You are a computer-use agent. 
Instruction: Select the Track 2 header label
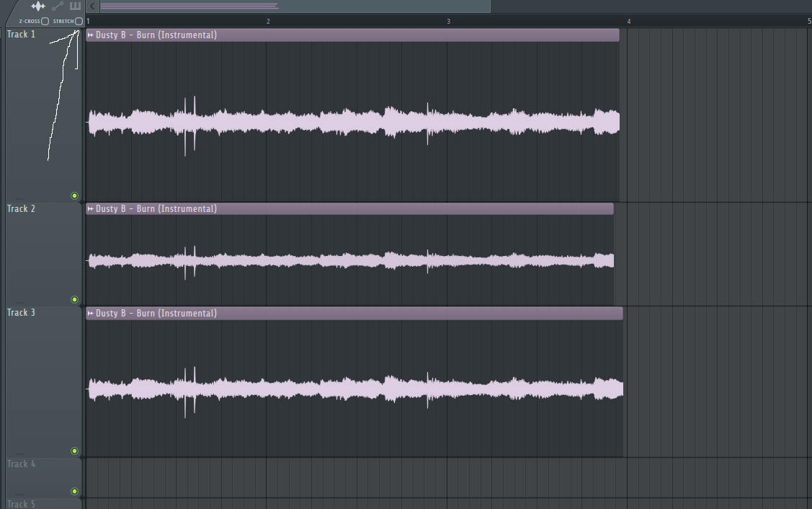21,209
